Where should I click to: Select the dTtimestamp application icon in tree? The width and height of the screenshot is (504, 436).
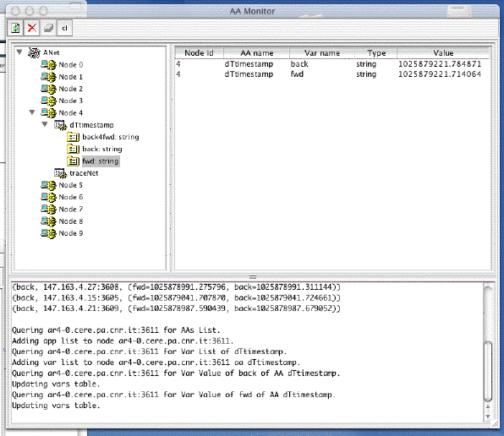tap(60, 125)
